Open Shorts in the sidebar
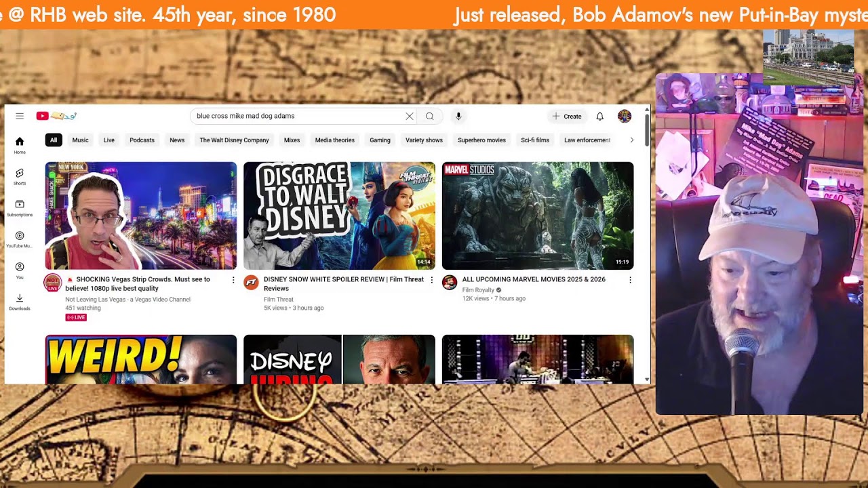 (20, 177)
